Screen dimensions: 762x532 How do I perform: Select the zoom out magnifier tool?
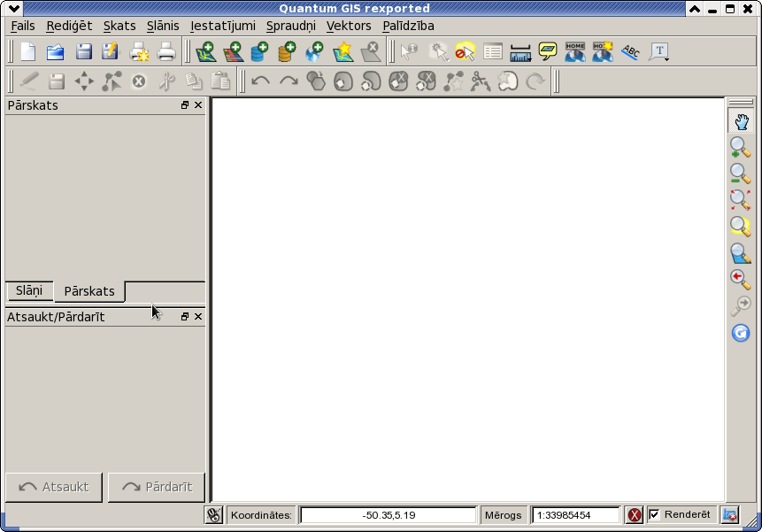pyautogui.click(x=741, y=173)
